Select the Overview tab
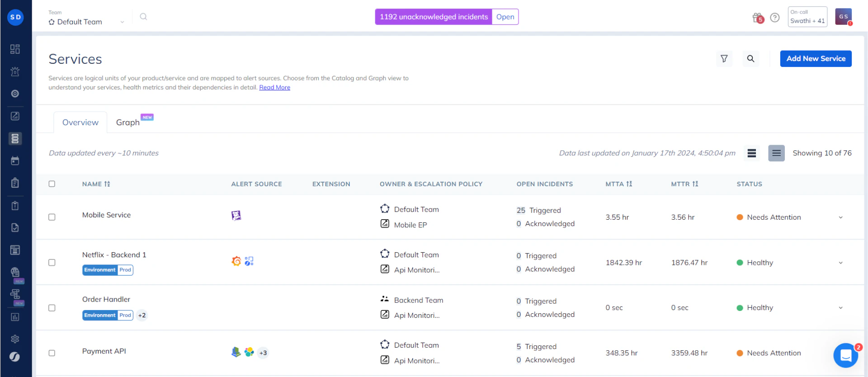This screenshot has height=377, width=868. [x=80, y=123]
